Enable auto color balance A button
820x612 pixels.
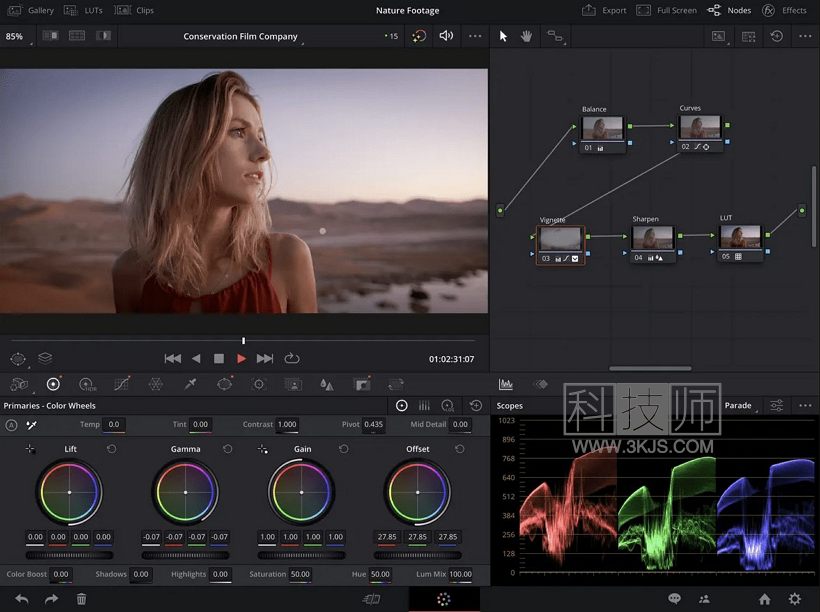[x=12, y=425]
